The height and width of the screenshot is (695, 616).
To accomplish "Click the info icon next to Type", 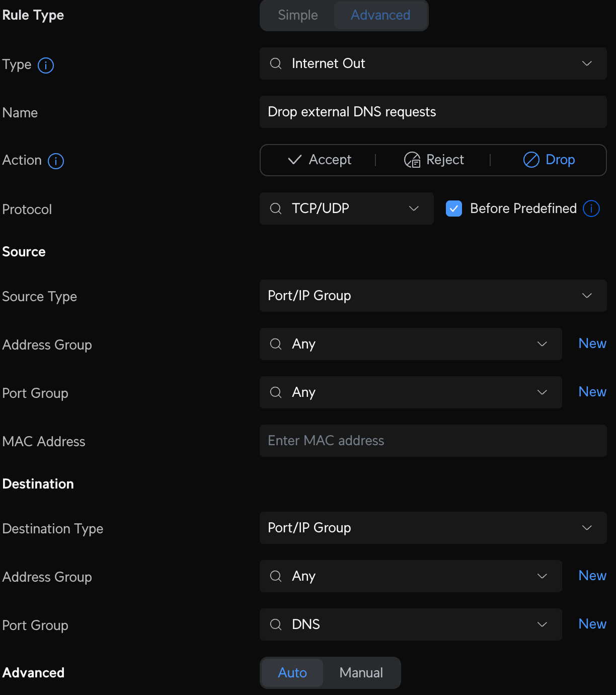I will tap(46, 65).
